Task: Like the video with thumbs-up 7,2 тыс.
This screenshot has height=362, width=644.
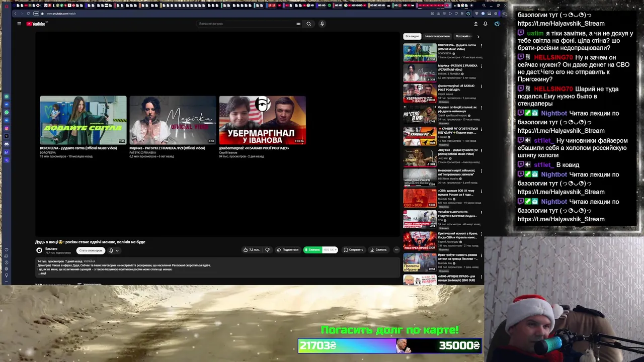Action: pos(251,250)
